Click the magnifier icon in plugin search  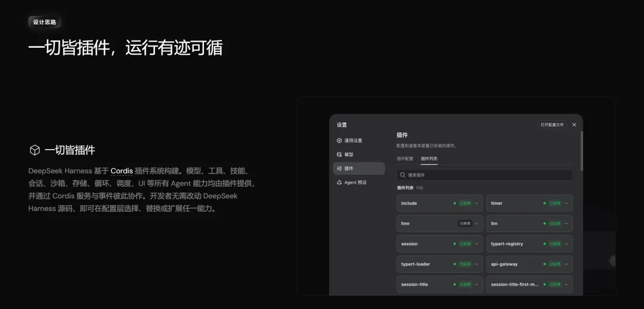403,175
